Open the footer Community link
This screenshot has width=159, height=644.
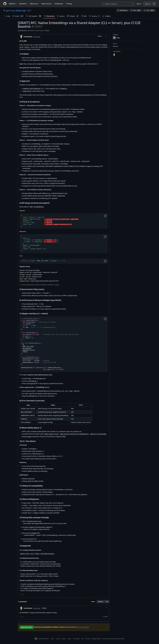[x=76, y=639]
